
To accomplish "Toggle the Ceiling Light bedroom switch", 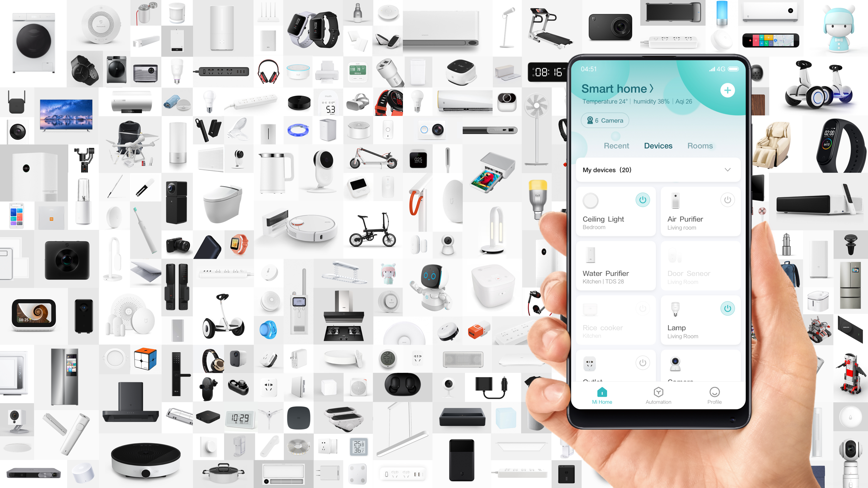I will click(642, 200).
